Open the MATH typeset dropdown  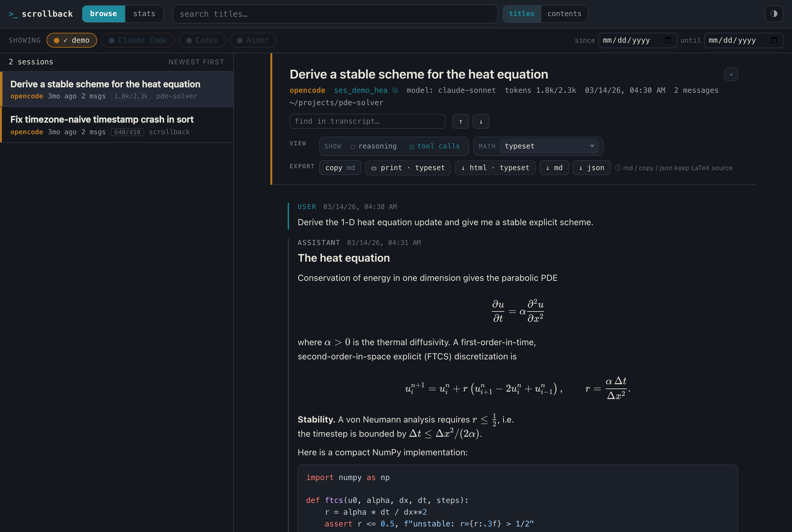pos(549,146)
